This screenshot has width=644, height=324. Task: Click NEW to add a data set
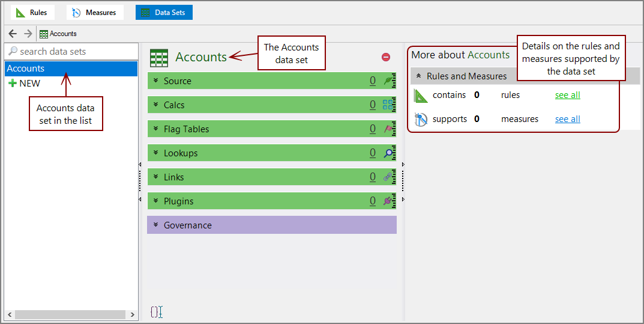click(24, 84)
